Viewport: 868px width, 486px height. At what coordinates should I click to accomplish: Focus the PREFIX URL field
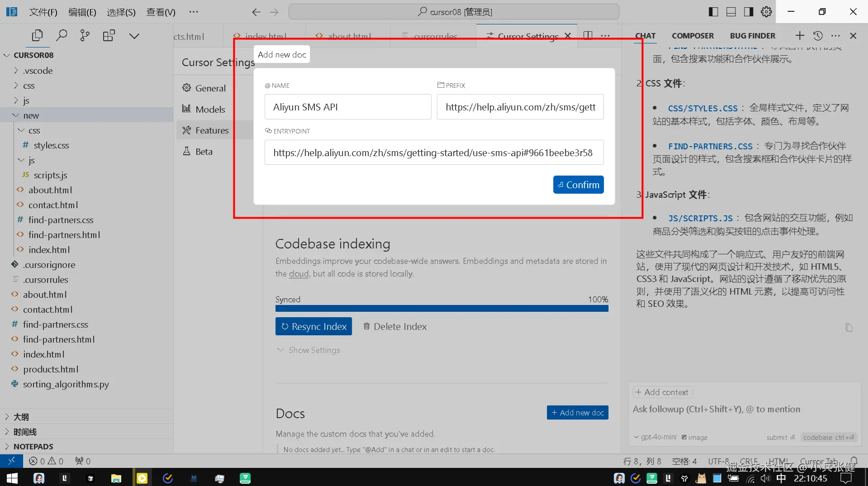click(x=520, y=107)
